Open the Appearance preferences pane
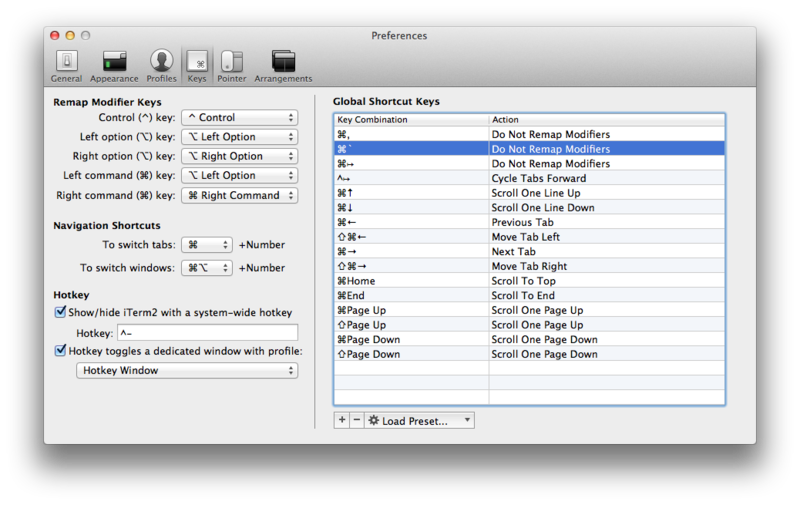800x505 pixels. [114, 66]
